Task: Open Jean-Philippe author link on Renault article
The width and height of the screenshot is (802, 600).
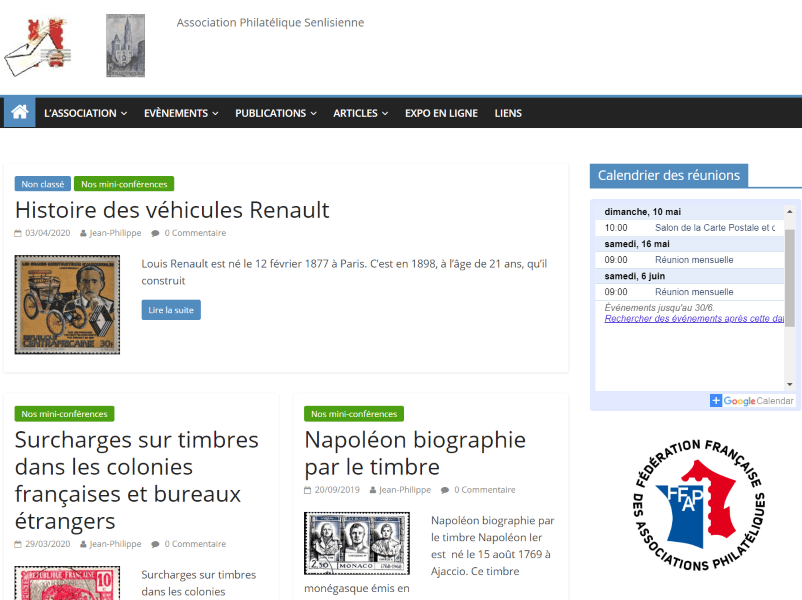Action: (115, 233)
